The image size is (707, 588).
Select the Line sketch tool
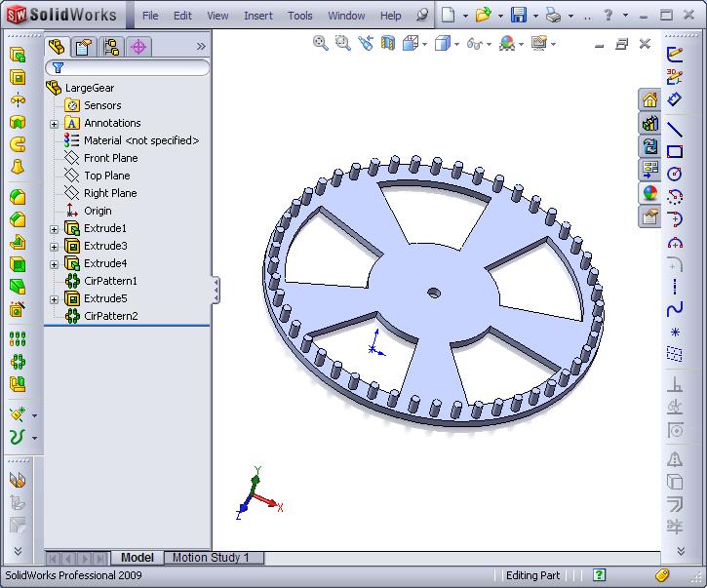[x=675, y=130]
